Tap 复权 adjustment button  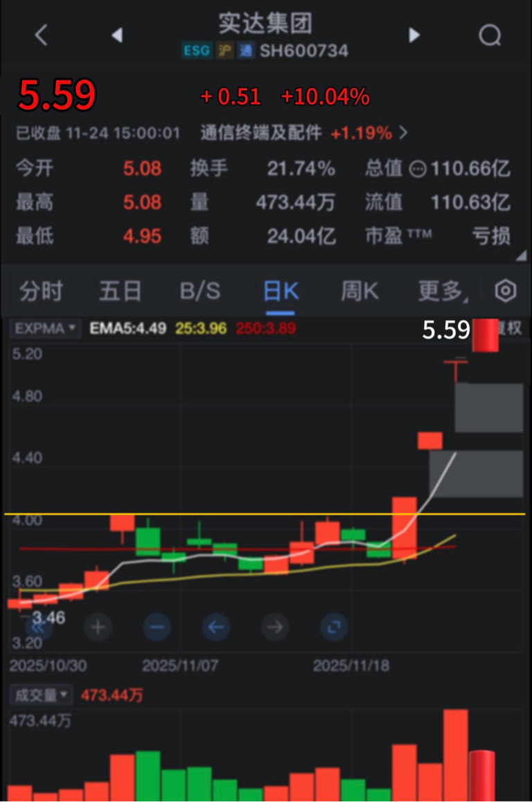point(510,328)
